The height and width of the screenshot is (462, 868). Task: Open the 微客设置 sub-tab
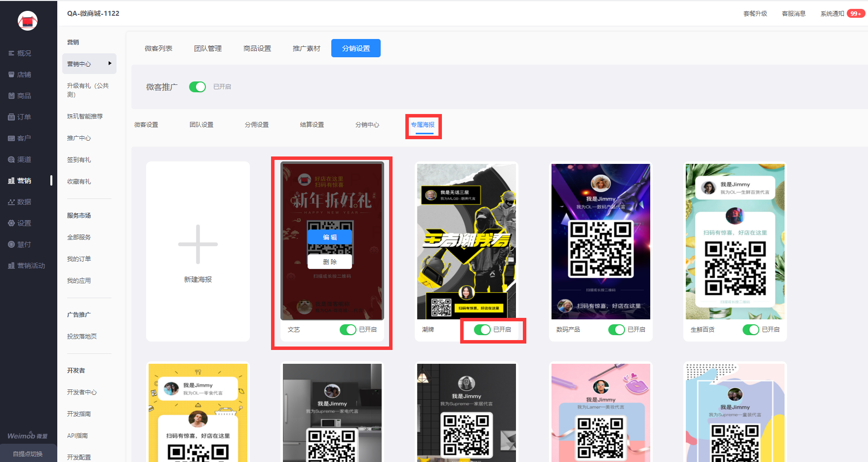[x=146, y=125]
